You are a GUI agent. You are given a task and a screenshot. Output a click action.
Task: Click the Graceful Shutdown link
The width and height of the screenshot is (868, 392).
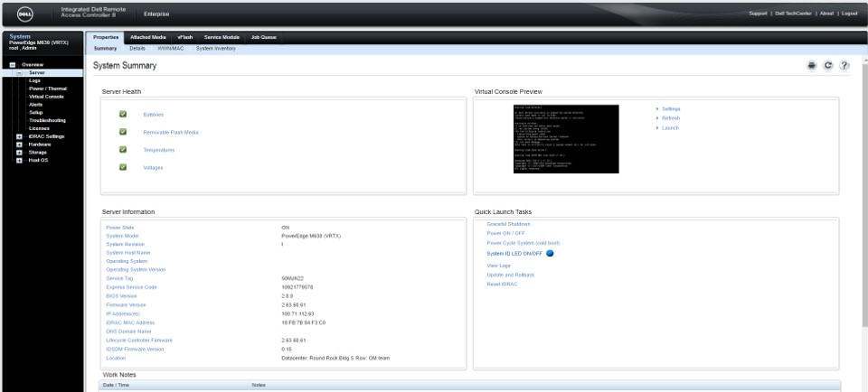click(x=509, y=223)
